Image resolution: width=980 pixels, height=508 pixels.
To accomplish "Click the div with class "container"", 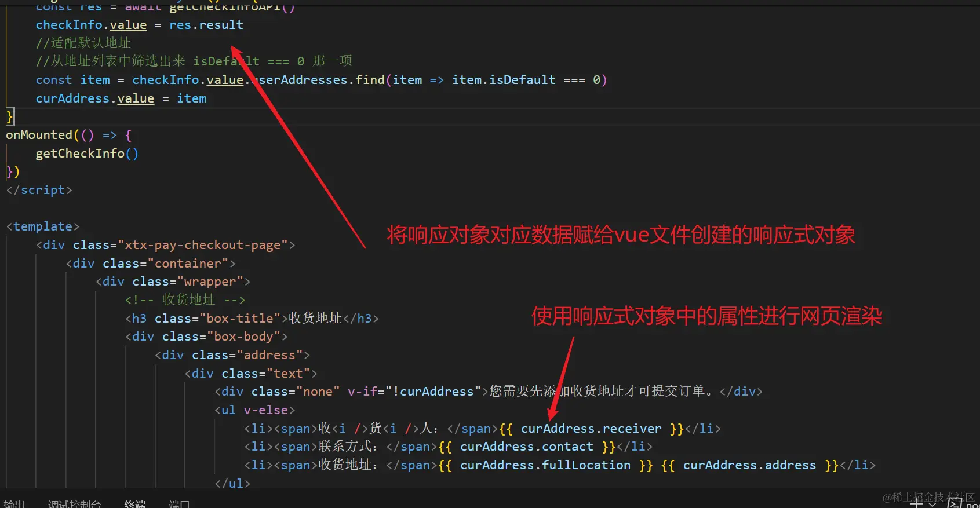I will [x=151, y=264].
